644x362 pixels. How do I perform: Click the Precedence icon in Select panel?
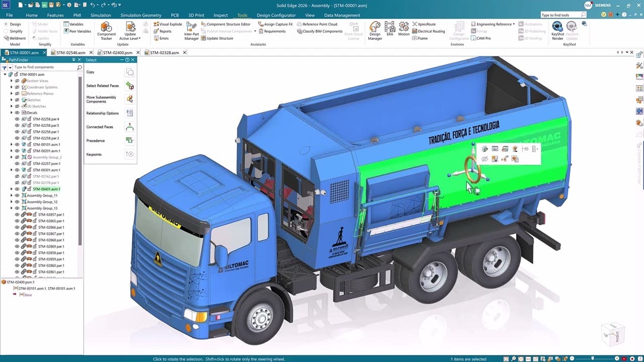coord(130,141)
